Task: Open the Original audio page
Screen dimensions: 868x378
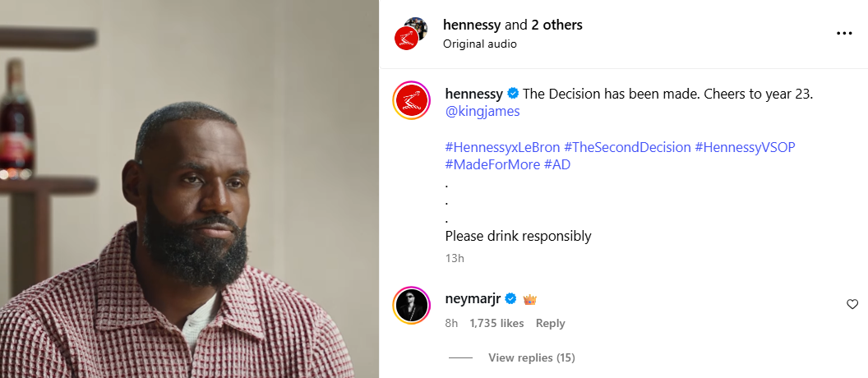Action: 480,44
